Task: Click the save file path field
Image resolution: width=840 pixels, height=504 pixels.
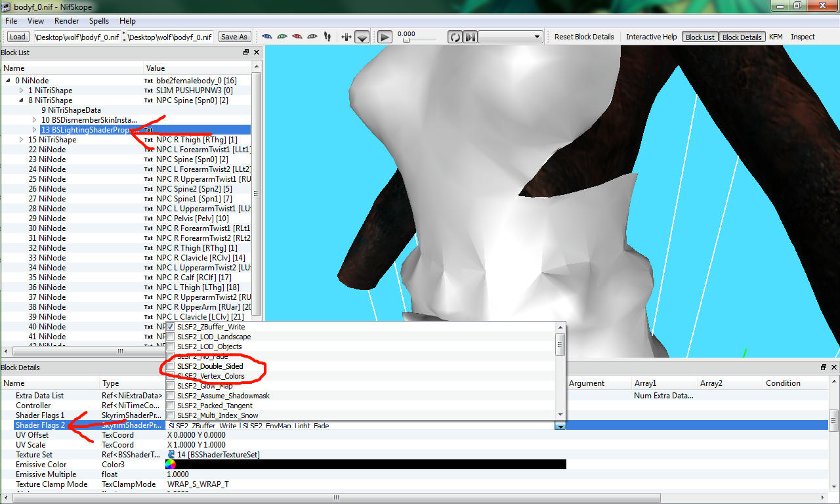Action: pyautogui.click(x=170, y=37)
